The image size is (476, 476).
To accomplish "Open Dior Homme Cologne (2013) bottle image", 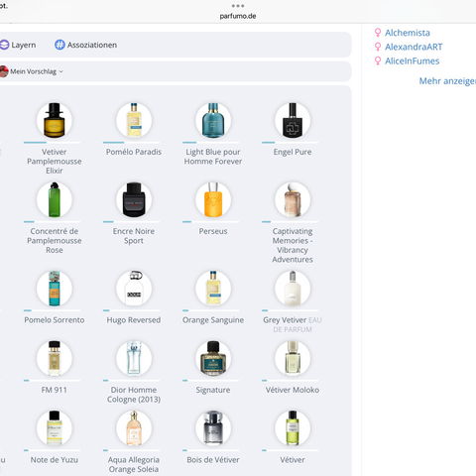I will pyautogui.click(x=134, y=358).
